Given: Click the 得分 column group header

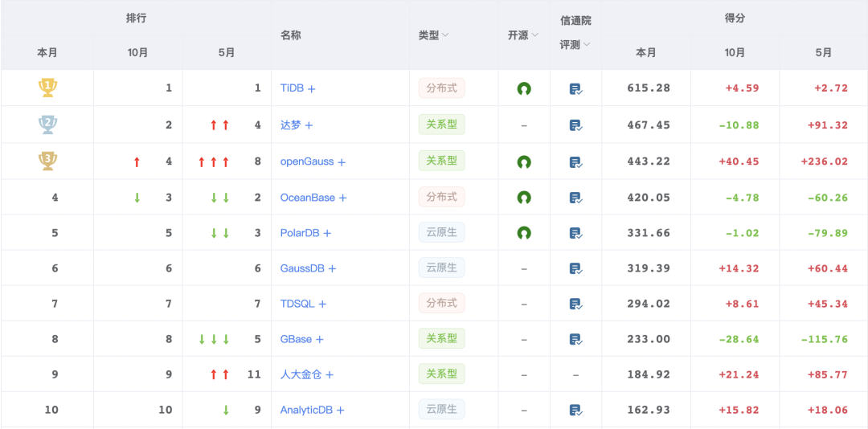Looking at the screenshot, I should [735, 18].
